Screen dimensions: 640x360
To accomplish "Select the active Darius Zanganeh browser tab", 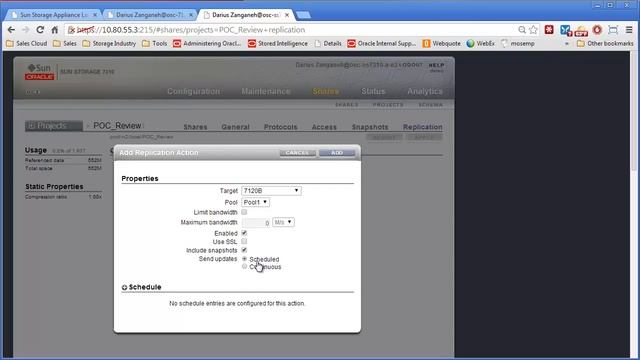I will [x=246, y=15].
